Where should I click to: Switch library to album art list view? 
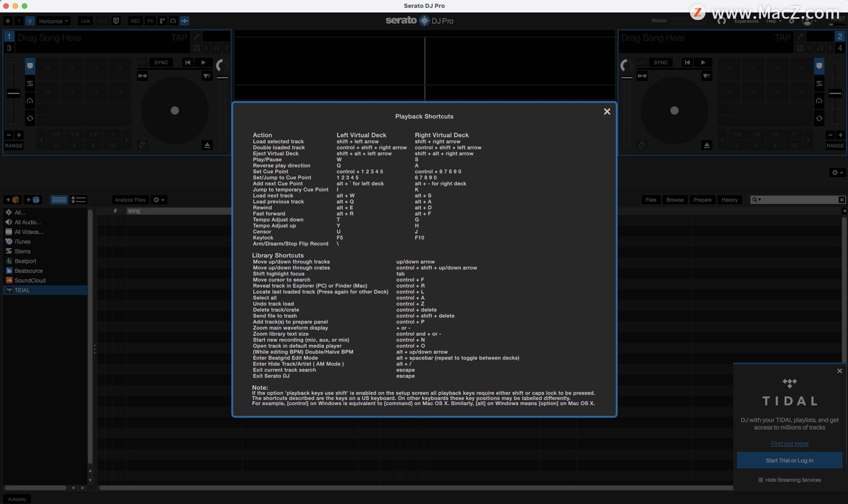pos(79,200)
